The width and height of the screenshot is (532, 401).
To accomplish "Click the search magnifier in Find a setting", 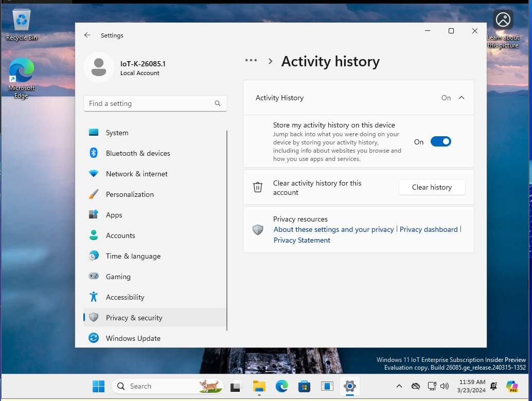I will (x=218, y=103).
